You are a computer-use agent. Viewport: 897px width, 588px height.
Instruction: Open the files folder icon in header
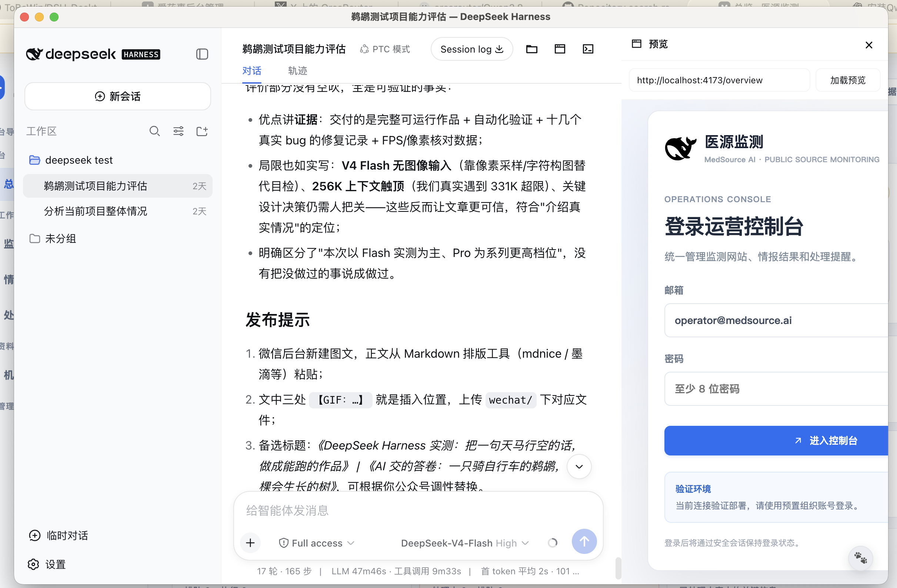[x=531, y=49]
